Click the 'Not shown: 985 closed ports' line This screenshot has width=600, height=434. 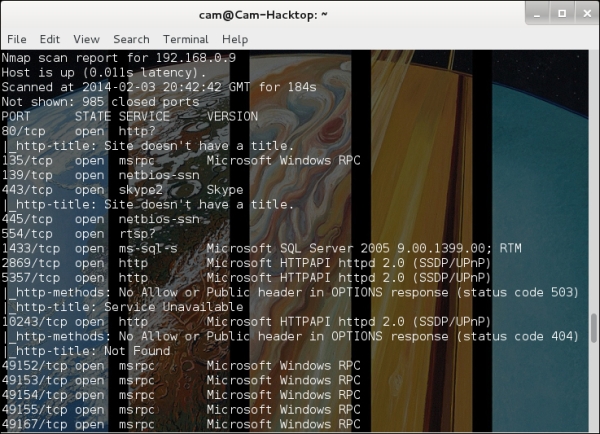click(x=100, y=102)
